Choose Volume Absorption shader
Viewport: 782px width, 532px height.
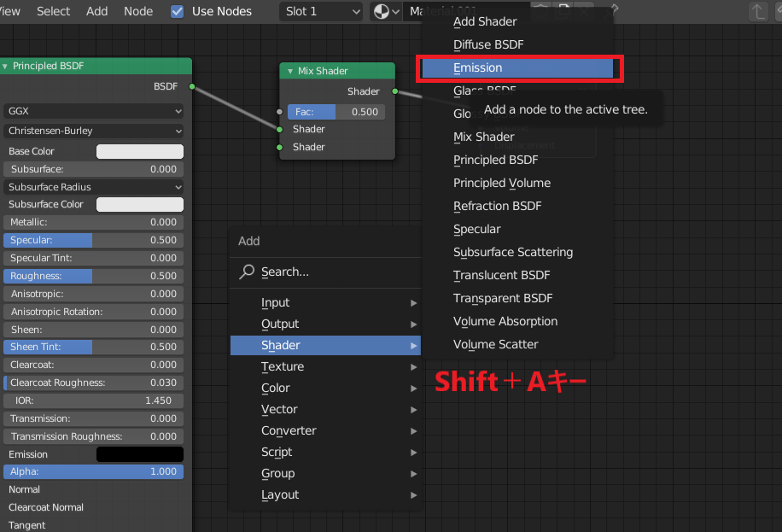(x=517, y=321)
